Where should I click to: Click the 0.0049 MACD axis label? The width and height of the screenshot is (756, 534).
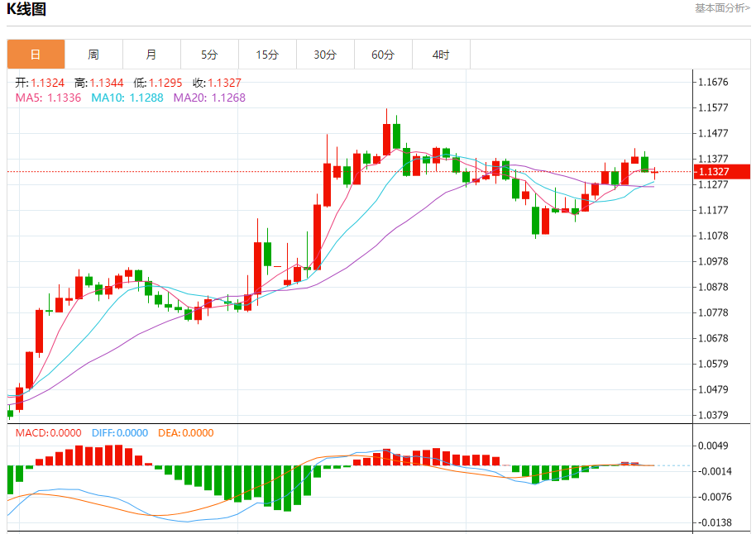tap(714, 446)
